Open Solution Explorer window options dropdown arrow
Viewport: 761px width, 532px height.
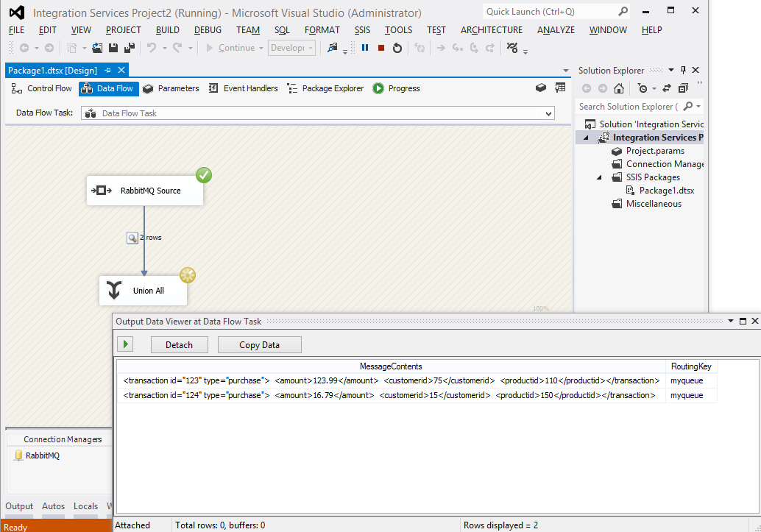[x=670, y=70]
